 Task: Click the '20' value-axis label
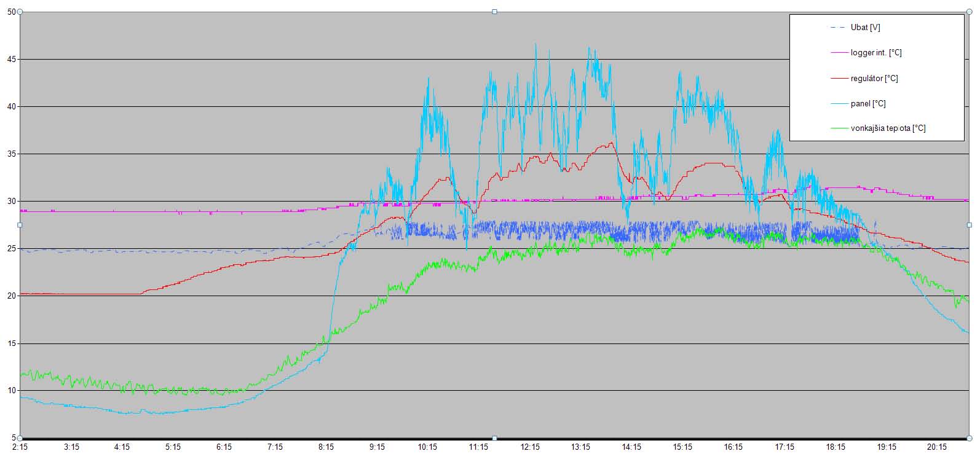[11, 296]
